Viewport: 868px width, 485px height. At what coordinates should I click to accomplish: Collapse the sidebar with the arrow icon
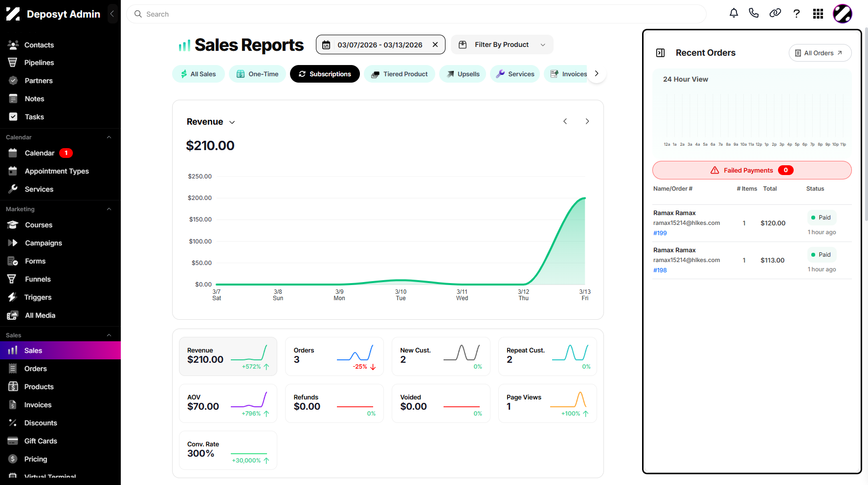pyautogui.click(x=112, y=14)
